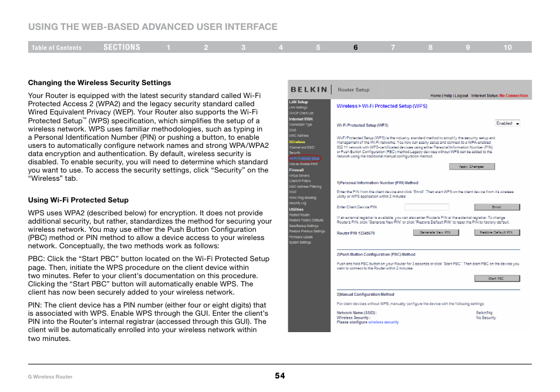Click the Wireless breadcrumb link

(347, 106)
